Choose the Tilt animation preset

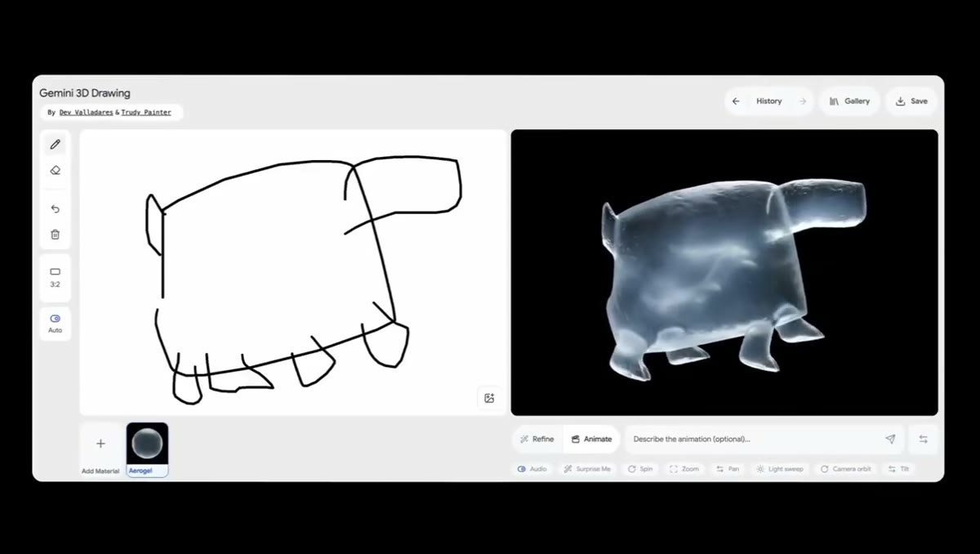899,469
